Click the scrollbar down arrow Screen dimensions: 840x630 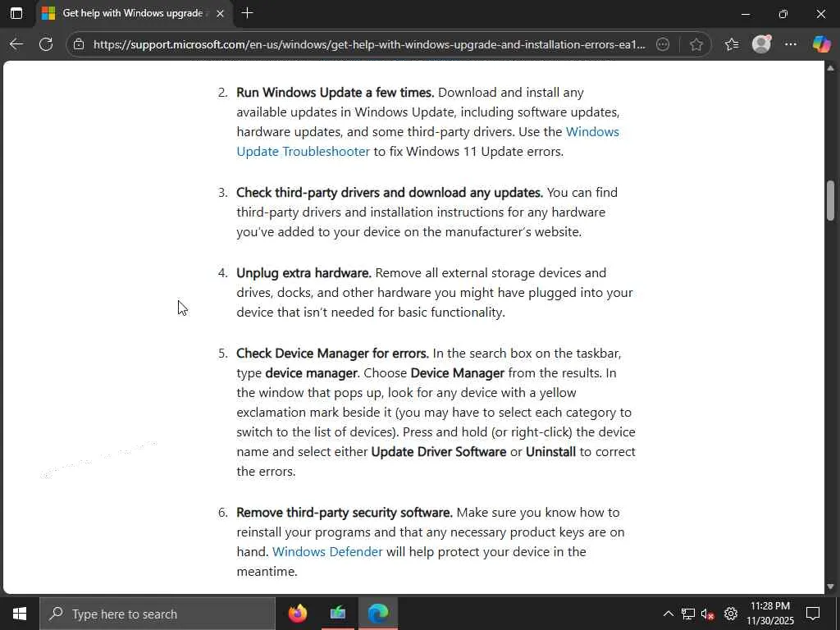tap(830, 587)
